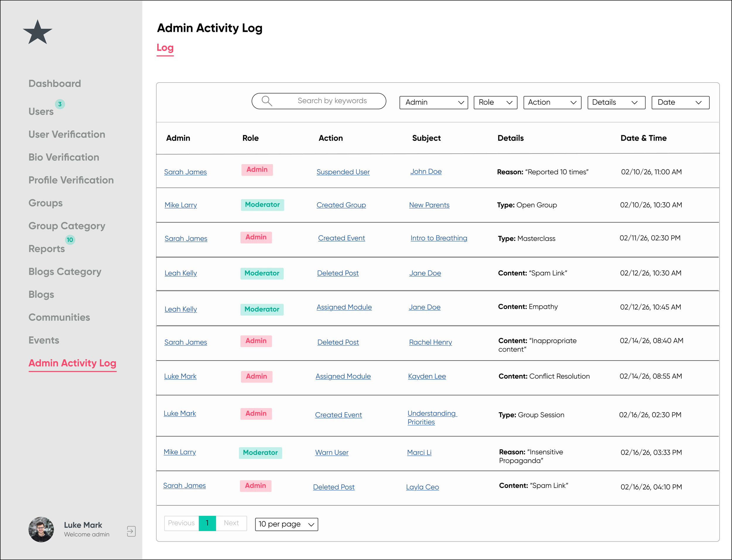The image size is (732, 560).
Task: Click the search magnifier icon
Action: [x=267, y=101]
